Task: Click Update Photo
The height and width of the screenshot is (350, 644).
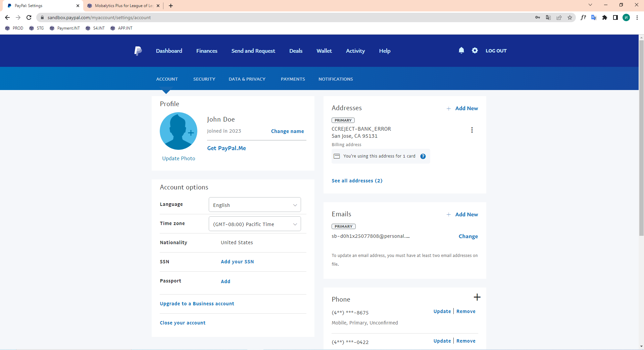Action: click(x=179, y=159)
